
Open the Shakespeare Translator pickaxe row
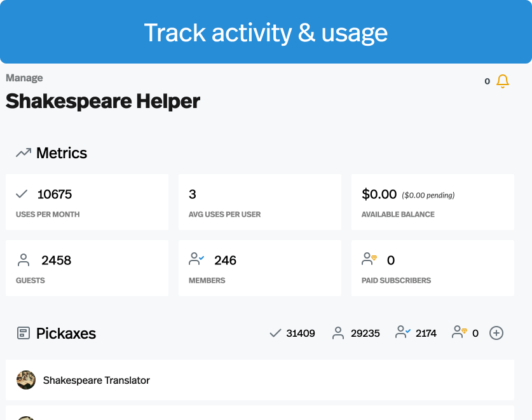tap(259, 381)
